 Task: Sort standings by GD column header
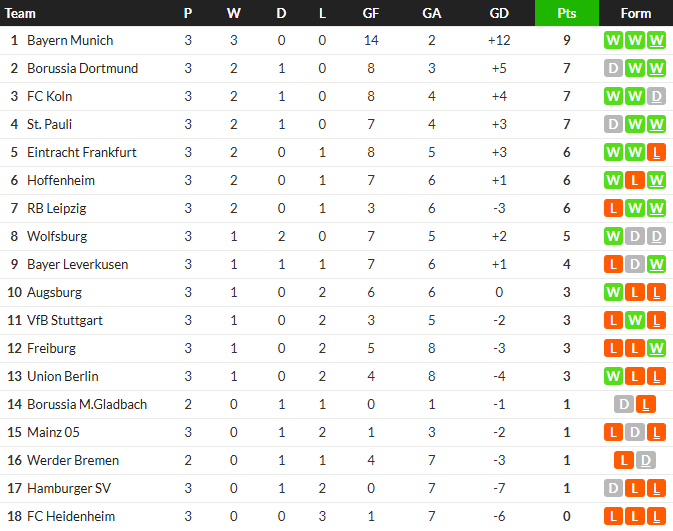[499, 13]
